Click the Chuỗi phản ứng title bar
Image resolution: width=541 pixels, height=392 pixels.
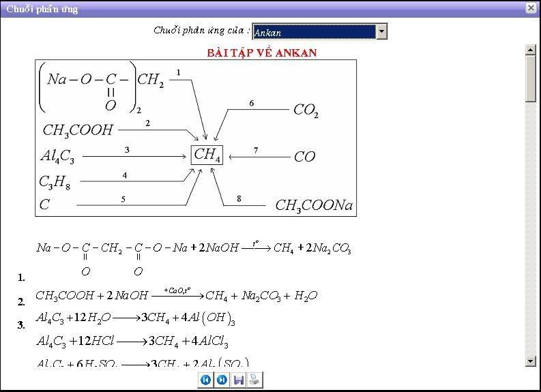pyautogui.click(x=259, y=8)
